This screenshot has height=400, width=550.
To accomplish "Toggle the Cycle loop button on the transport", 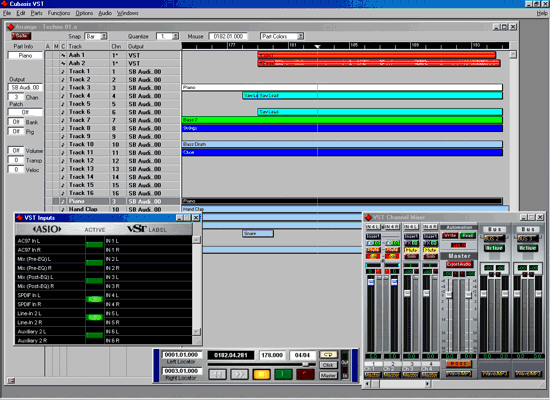I will [328, 355].
